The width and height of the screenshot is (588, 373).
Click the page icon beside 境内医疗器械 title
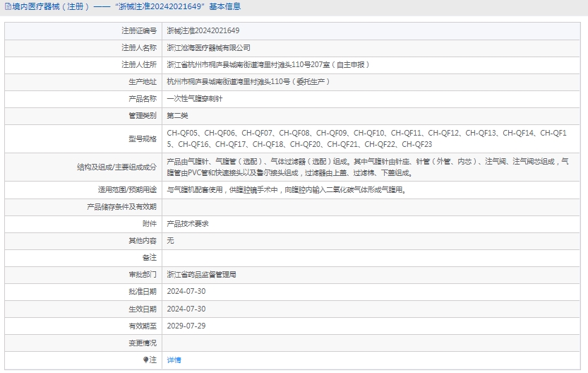[7, 7]
